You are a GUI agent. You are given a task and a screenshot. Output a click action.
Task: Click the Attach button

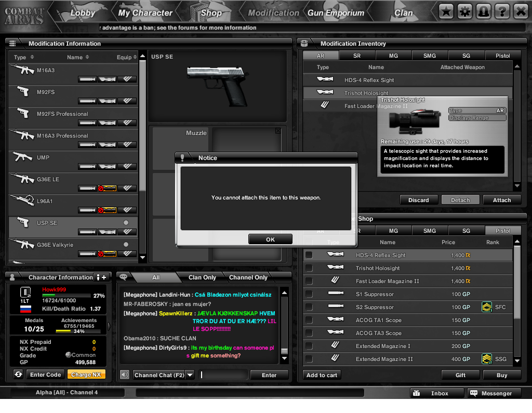(x=502, y=200)
